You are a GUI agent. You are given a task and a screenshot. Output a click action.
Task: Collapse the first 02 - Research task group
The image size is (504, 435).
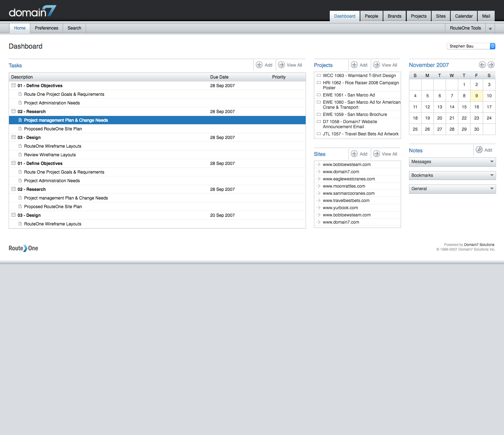coord(14,112)
